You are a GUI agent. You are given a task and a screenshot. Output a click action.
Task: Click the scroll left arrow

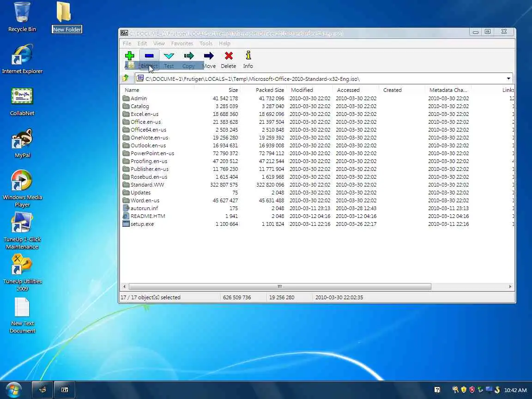click(x=124, y=286)
